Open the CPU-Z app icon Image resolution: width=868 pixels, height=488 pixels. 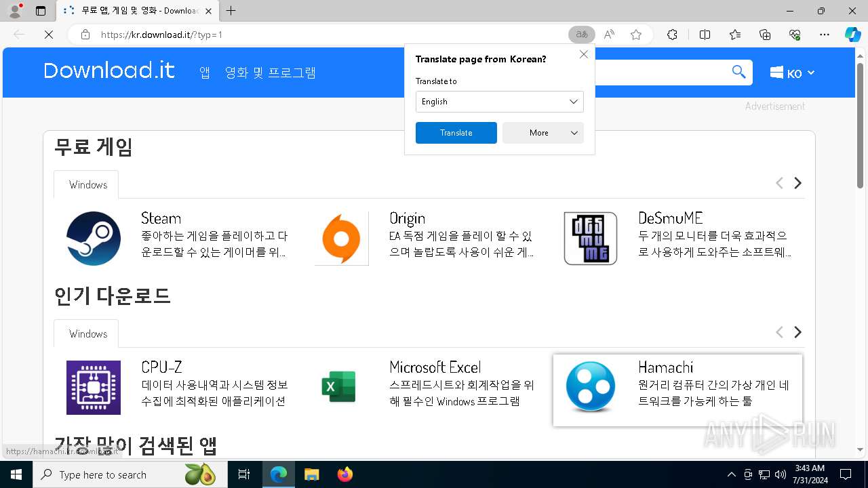(94, 388)
